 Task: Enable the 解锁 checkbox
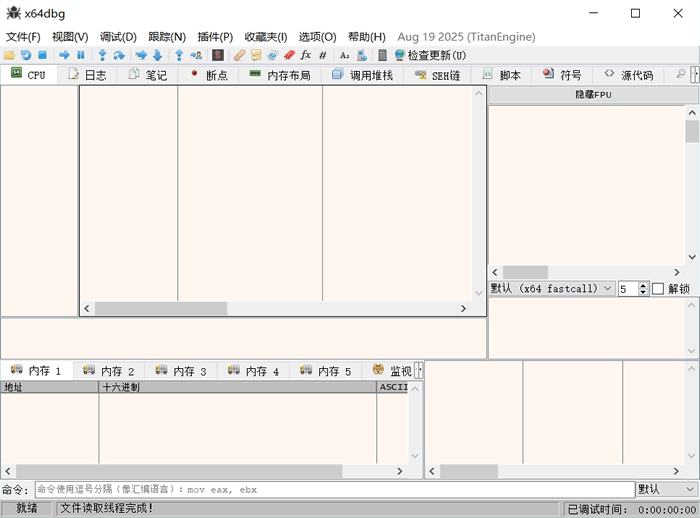tap(658, 289)
